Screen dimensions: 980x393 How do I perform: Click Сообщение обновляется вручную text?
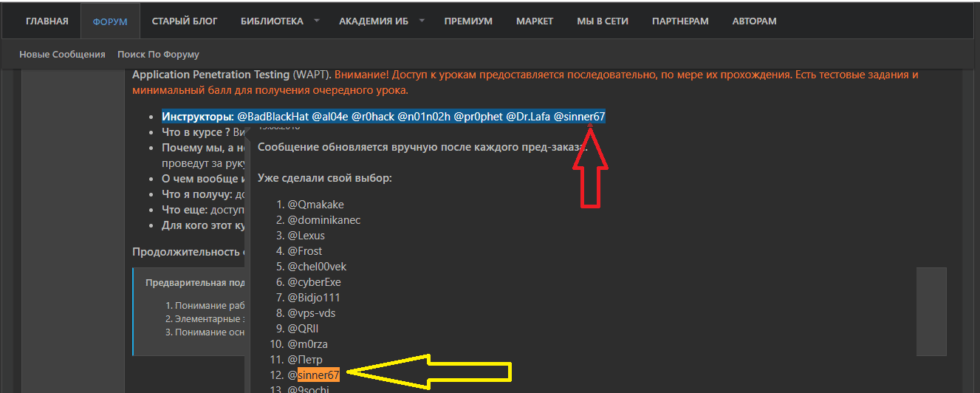[x=422, y=146]
